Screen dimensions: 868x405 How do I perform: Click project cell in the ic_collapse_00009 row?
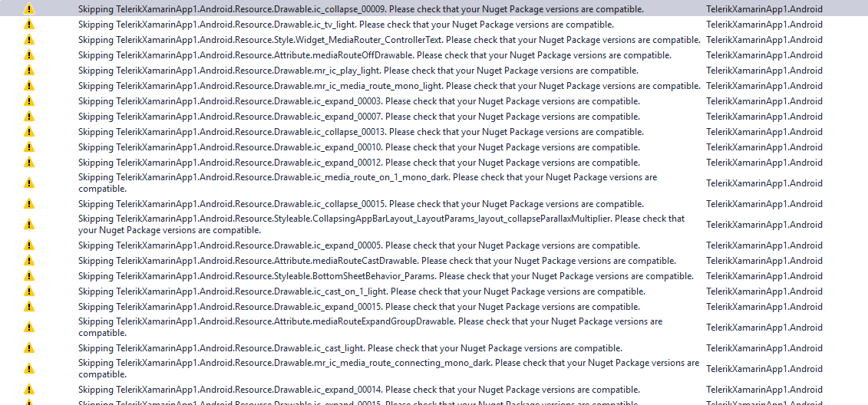[x=764, y=9]
